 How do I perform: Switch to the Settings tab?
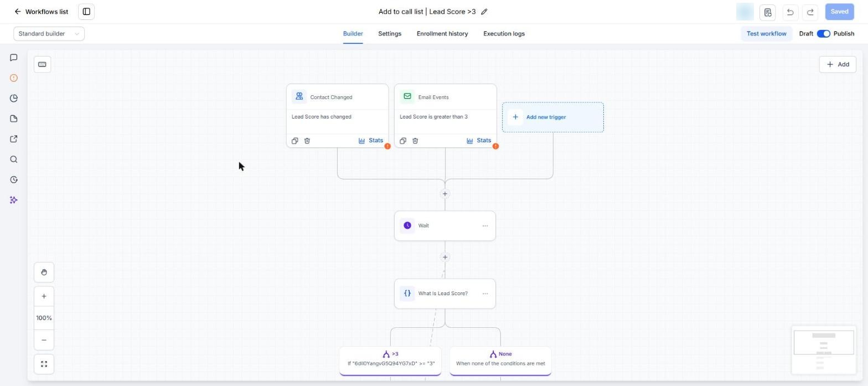[390, 34]
